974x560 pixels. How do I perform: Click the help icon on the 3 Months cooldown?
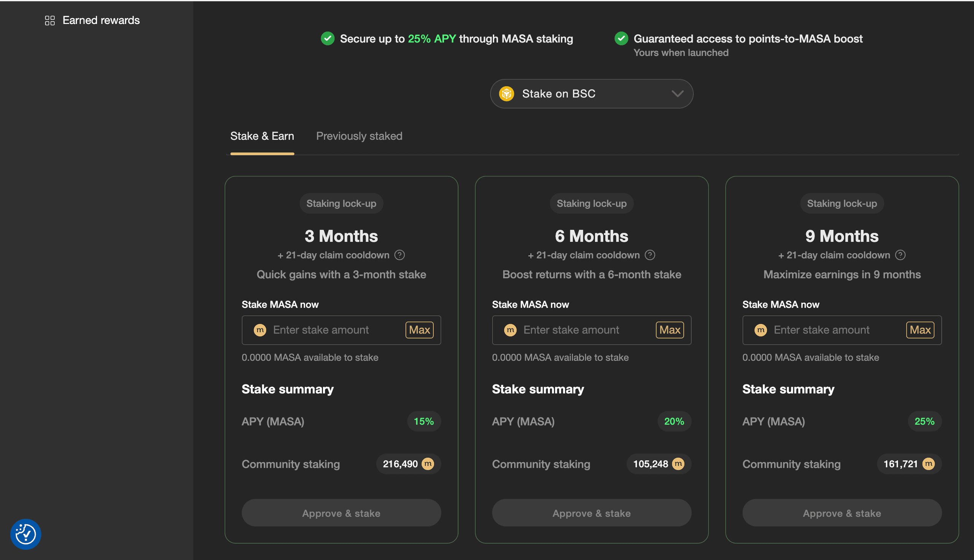(x=399, y=255)
